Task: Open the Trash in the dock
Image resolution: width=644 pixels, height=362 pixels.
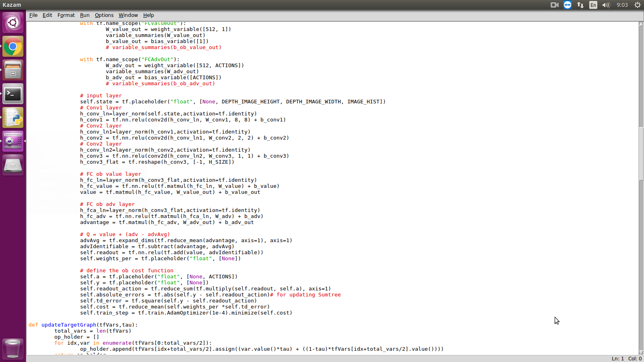Action: pyautogui.click(x=13, y=348)
